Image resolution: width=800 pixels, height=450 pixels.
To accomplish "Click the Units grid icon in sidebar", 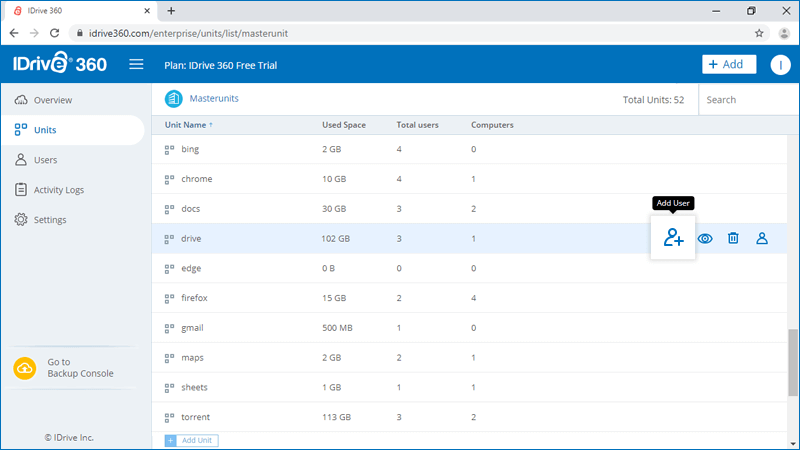I will coord(21,130).
